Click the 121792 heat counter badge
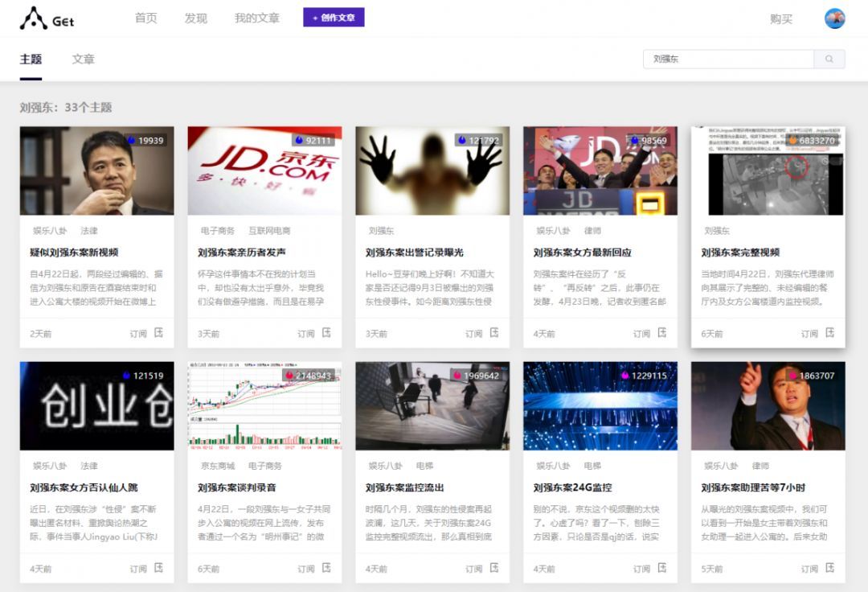This screenshot has width=868, height=592. pos(479,141)
